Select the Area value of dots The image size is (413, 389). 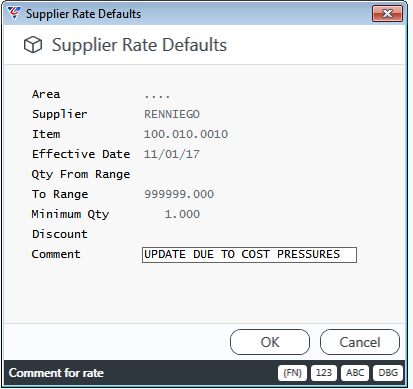point(157,96)
